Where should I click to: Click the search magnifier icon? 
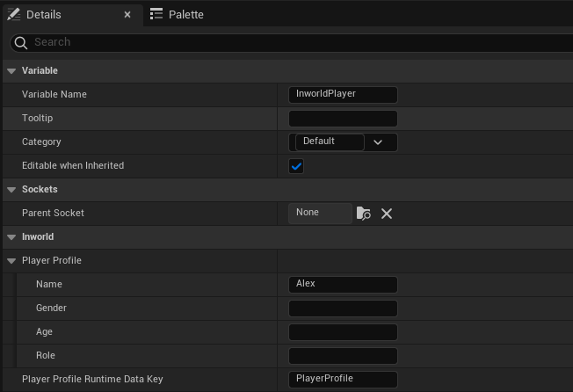(21, 43)
